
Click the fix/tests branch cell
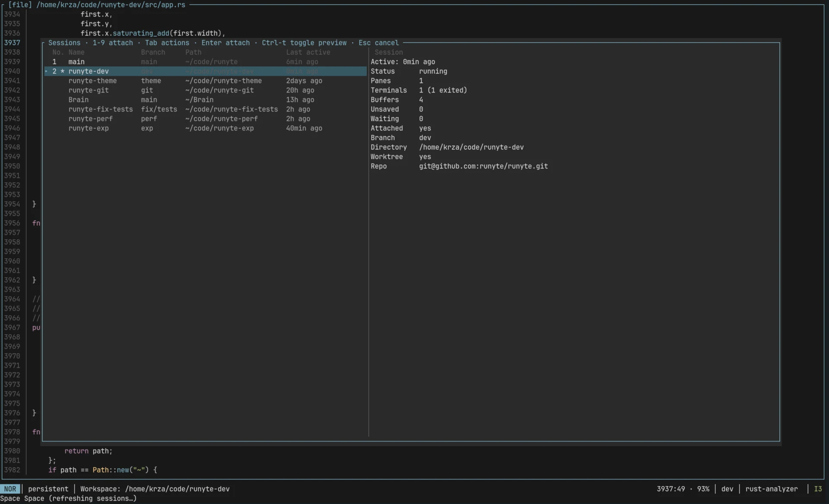coord(159,109)
